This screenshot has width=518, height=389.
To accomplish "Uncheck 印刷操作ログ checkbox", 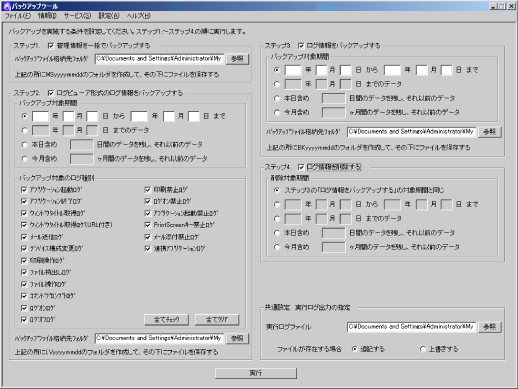I will [24, 260].
